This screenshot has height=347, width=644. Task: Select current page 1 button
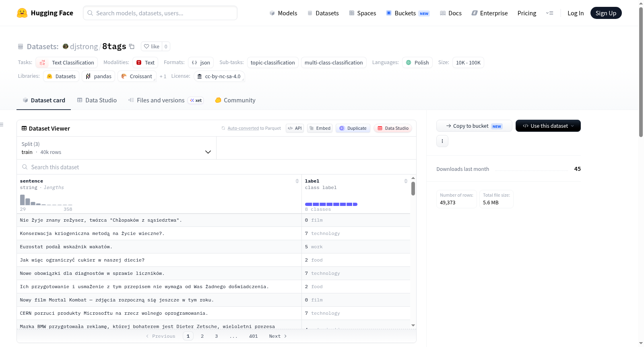pyautogui.click(x=188, y=336)
